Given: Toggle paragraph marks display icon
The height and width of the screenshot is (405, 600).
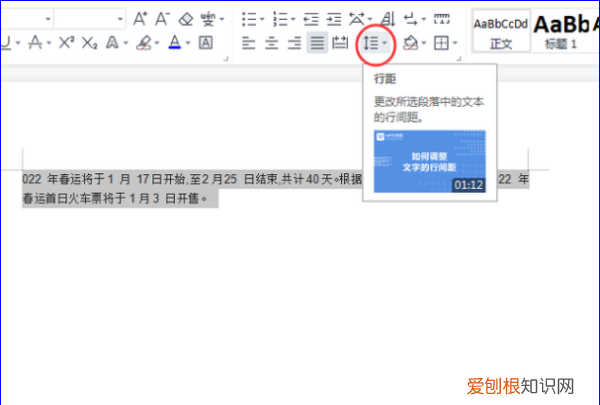Looking at the screenshot, I should click(411, 19).
